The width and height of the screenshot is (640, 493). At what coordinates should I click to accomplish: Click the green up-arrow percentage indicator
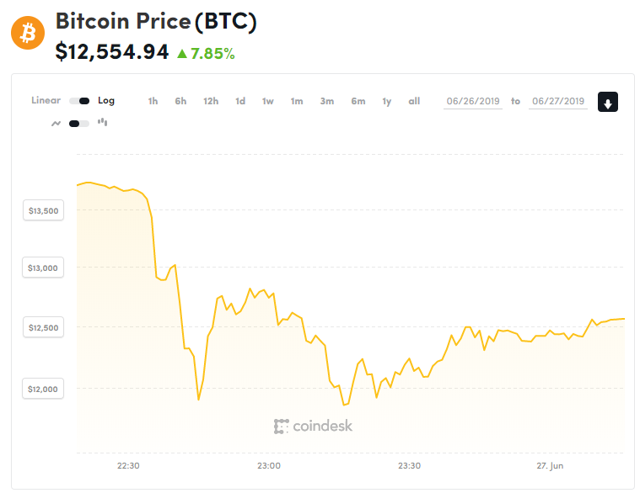[x=206, y=53]
